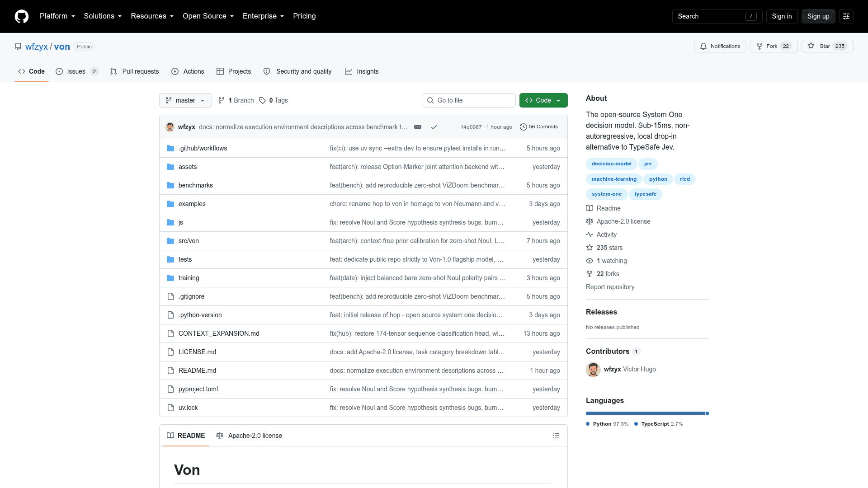Focus the header Search field
The height and width of the screenshot is (488, 868).
tap(717, 16)
